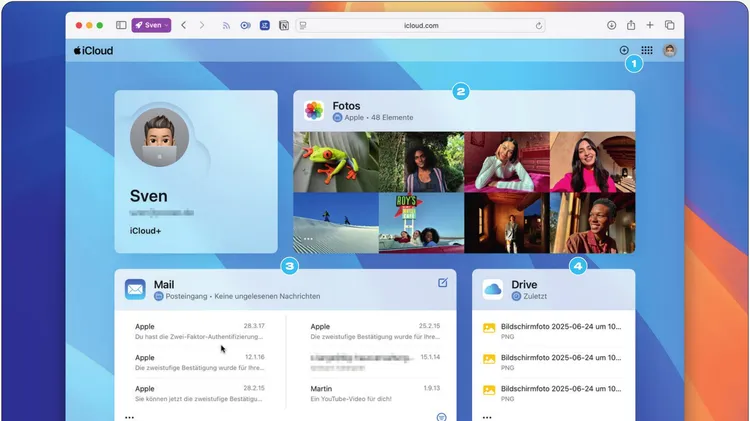The width and height of the screenshot is (750, 421).
Task: Show the tab overview
Action: (670, 25)
